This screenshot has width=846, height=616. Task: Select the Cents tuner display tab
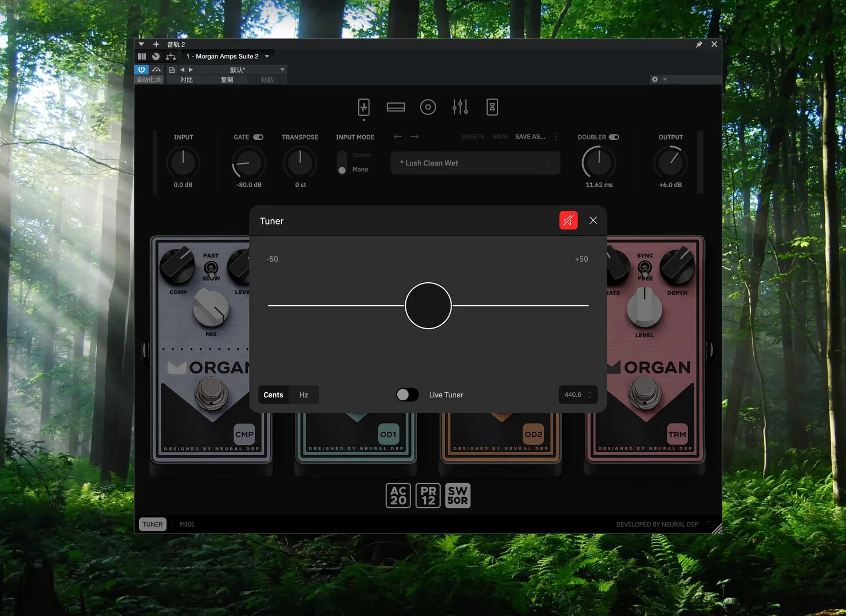tap(273, 395)
